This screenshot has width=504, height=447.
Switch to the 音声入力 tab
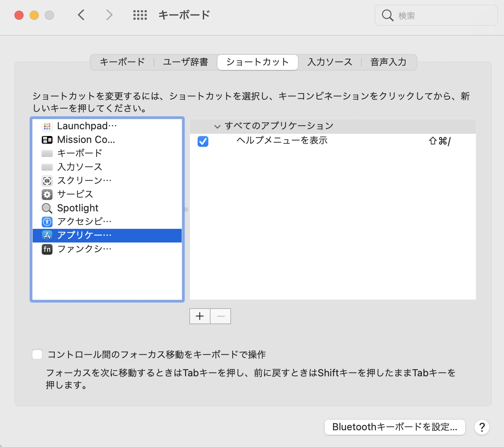[388, 62]
